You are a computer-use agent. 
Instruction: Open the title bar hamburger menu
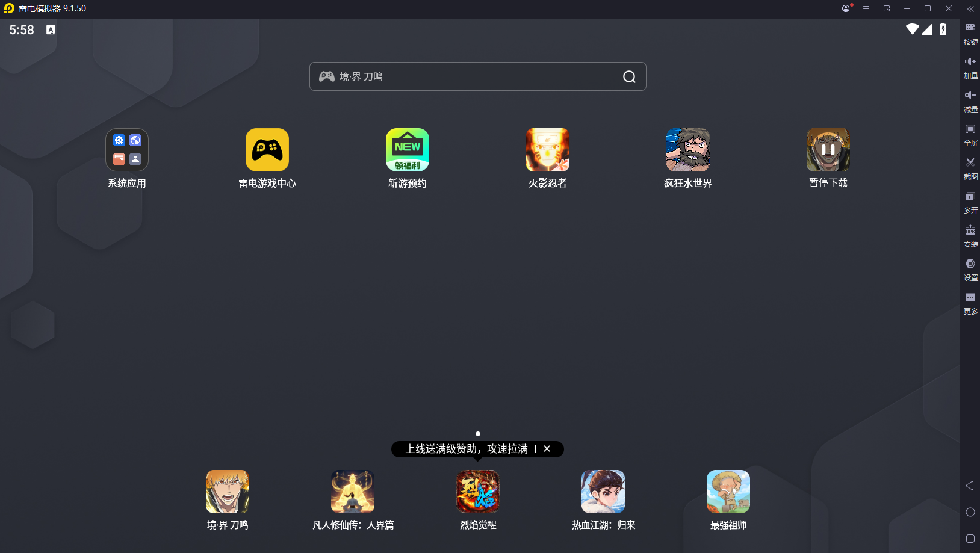click(x=866, y=8)
